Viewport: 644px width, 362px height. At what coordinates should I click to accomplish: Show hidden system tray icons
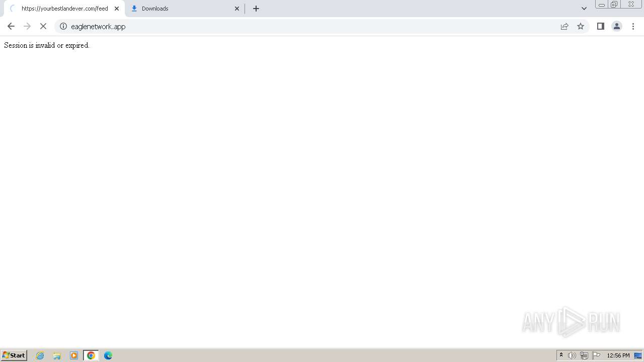pos(561,355)
